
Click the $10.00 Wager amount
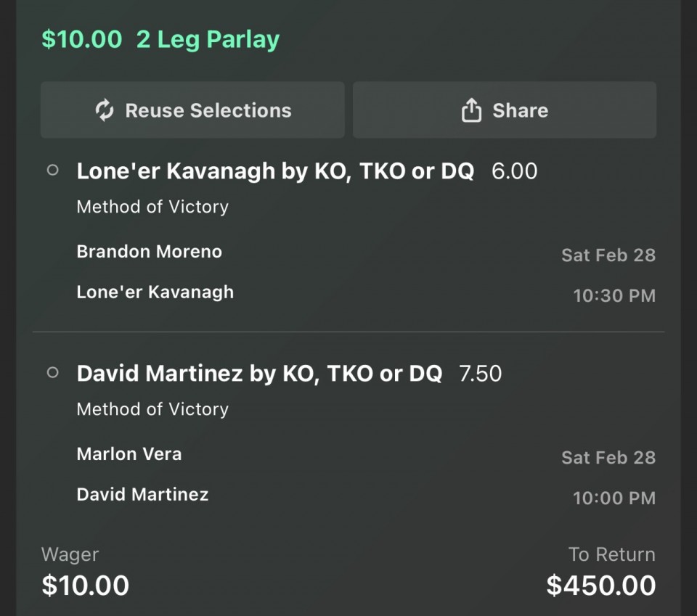pyautogui.click(x=85, y=586)
